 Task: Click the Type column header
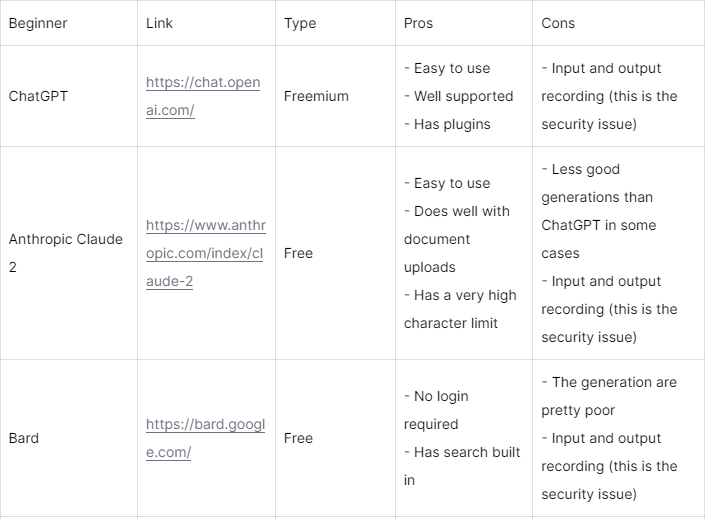coord(300,23)
